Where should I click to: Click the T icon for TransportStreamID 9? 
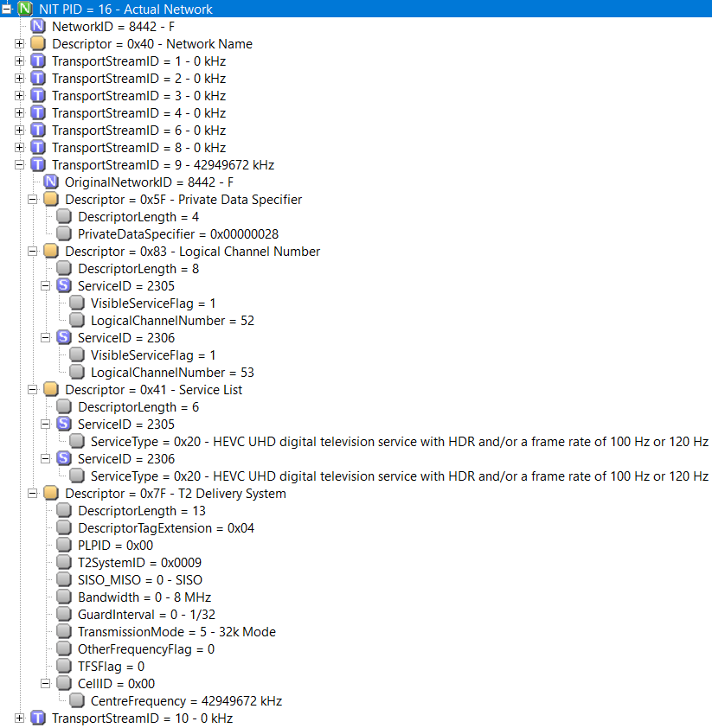38,165
